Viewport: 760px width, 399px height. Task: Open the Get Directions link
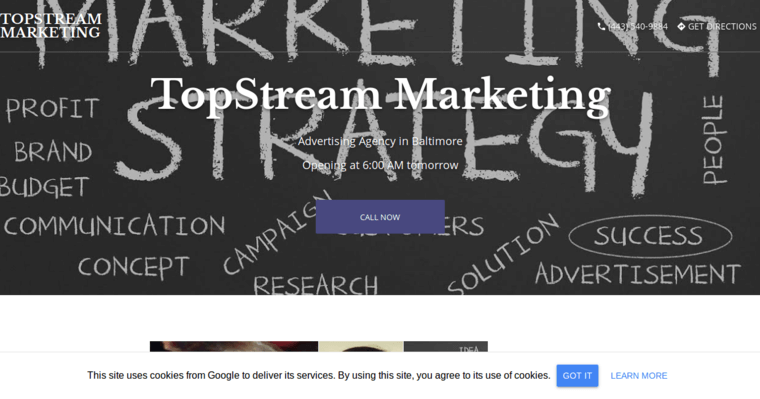722,27
